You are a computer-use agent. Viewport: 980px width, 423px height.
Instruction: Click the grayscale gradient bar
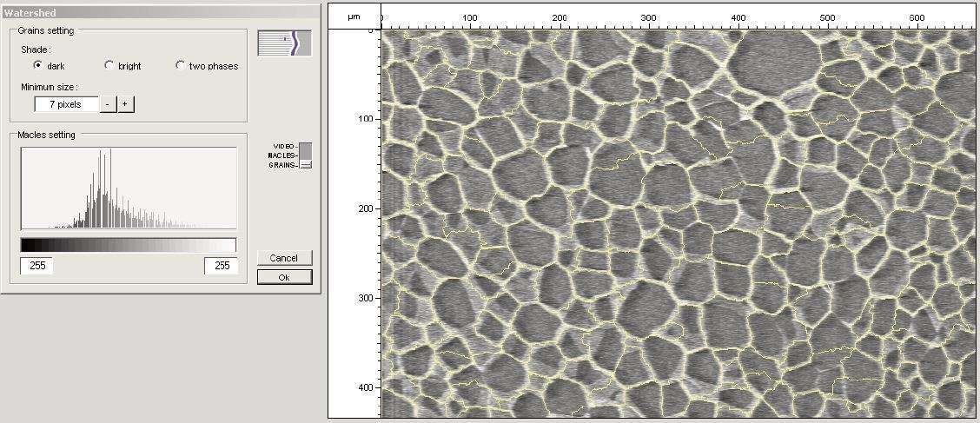point(129,245)
